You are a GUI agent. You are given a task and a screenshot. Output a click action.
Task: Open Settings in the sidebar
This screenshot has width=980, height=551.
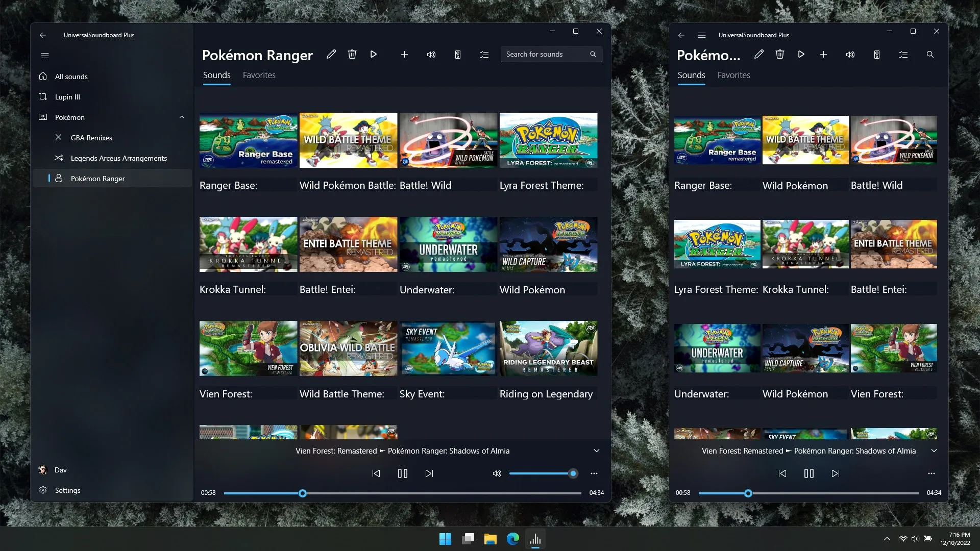tap(112, 490)
